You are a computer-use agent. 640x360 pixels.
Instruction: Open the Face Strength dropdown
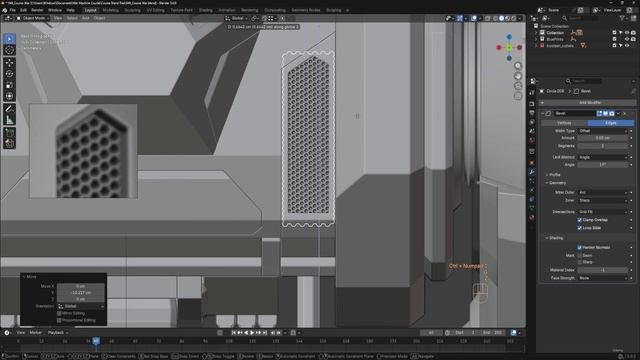[603, 278]
